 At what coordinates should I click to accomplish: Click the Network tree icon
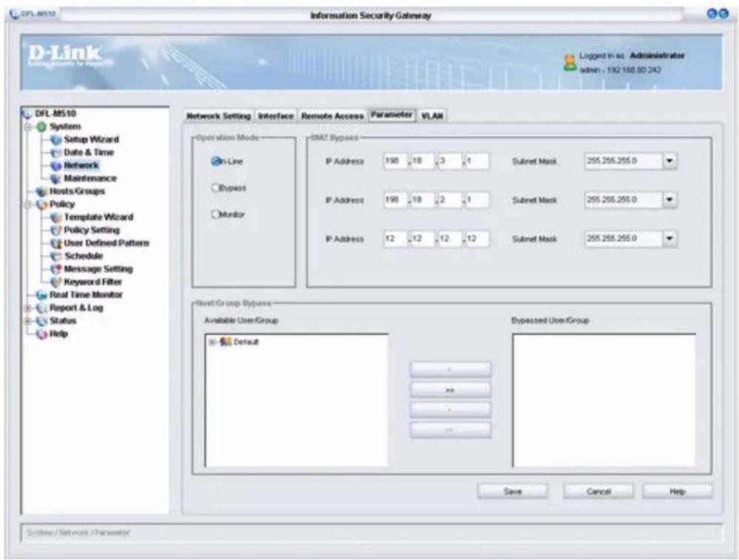(56, 165)
